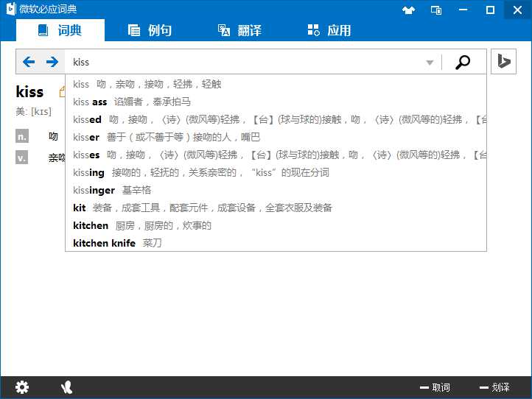Go back with the left arrow
The width and height of the screenshot is (532, 399).
pyautogui.click(x=29, y=62)
